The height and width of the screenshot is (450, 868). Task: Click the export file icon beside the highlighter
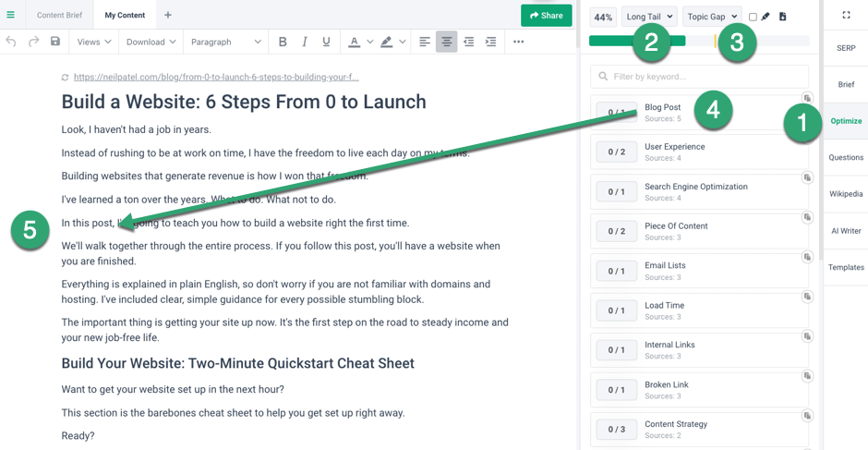pyautogui.click(x=783, y=17)
